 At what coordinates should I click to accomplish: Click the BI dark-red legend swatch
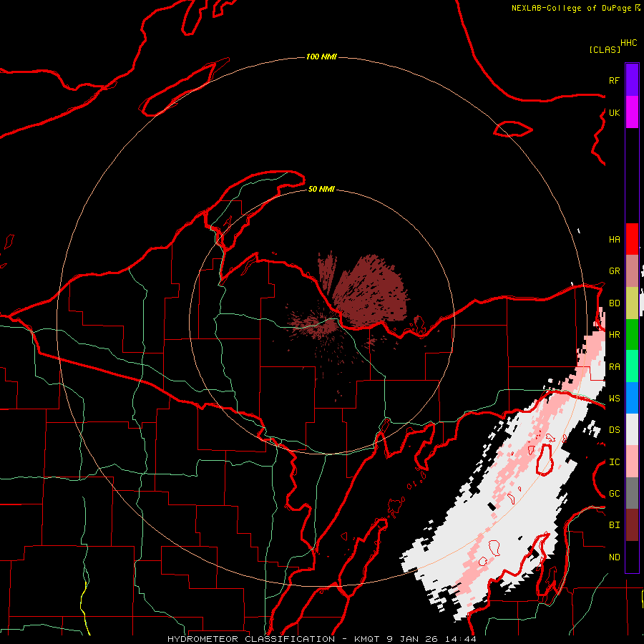pos(632,525)
